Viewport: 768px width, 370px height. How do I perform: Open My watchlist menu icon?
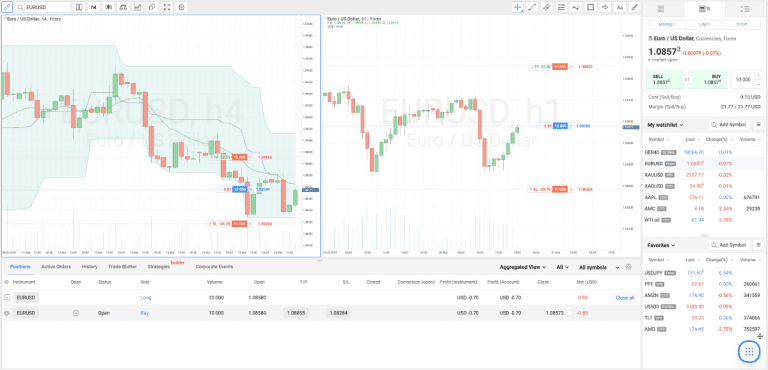(x=759, y=125)
